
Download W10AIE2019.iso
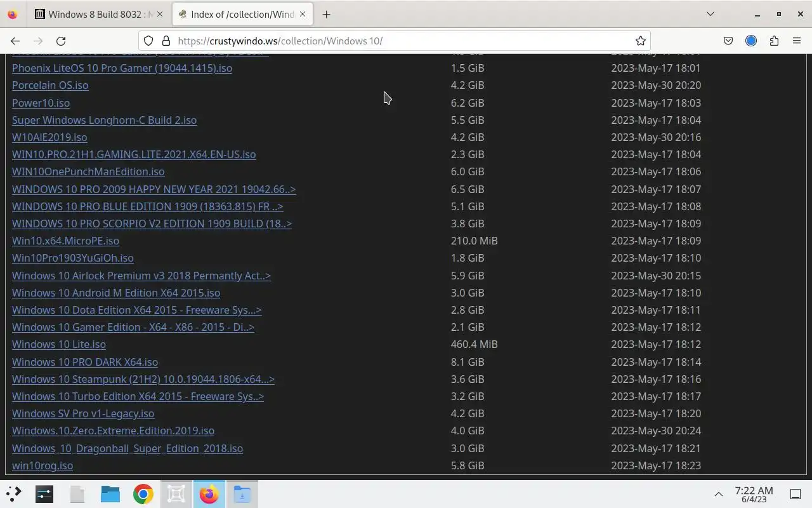point(49,137)
